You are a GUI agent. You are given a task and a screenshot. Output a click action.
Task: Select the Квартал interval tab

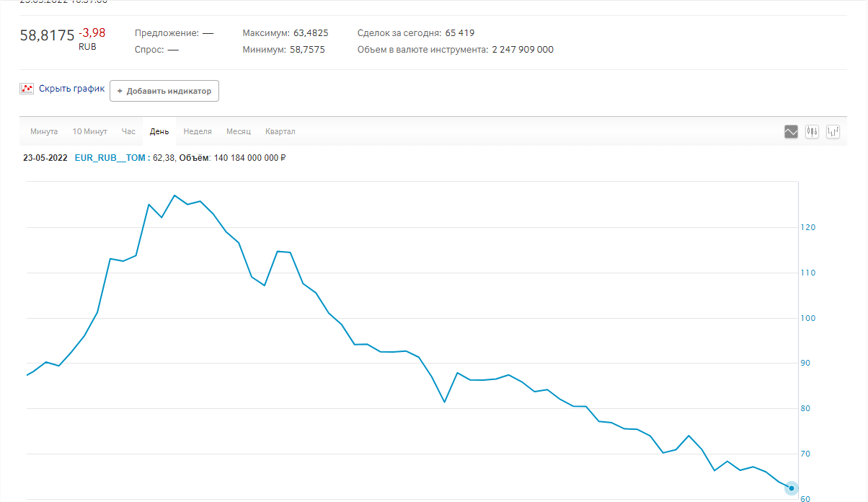[x=280, y=131]
